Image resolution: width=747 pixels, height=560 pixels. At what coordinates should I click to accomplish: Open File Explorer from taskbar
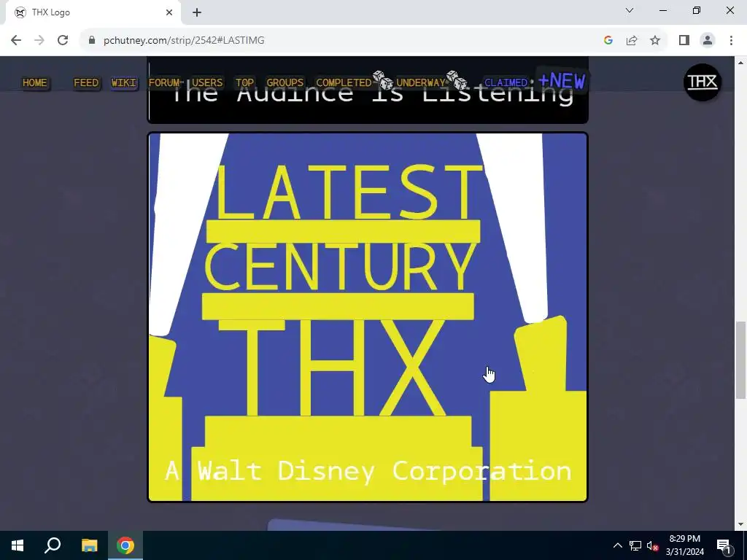[89, 545]
